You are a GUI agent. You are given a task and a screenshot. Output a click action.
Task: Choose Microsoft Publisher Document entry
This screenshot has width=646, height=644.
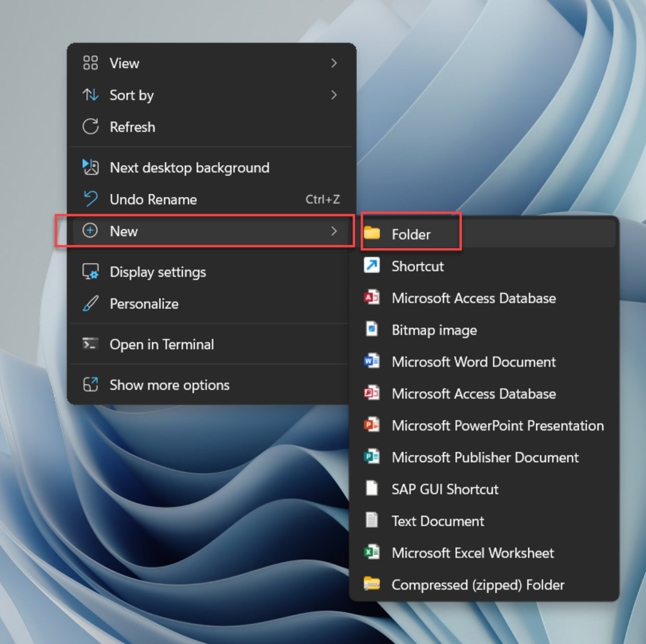[484, 457]
